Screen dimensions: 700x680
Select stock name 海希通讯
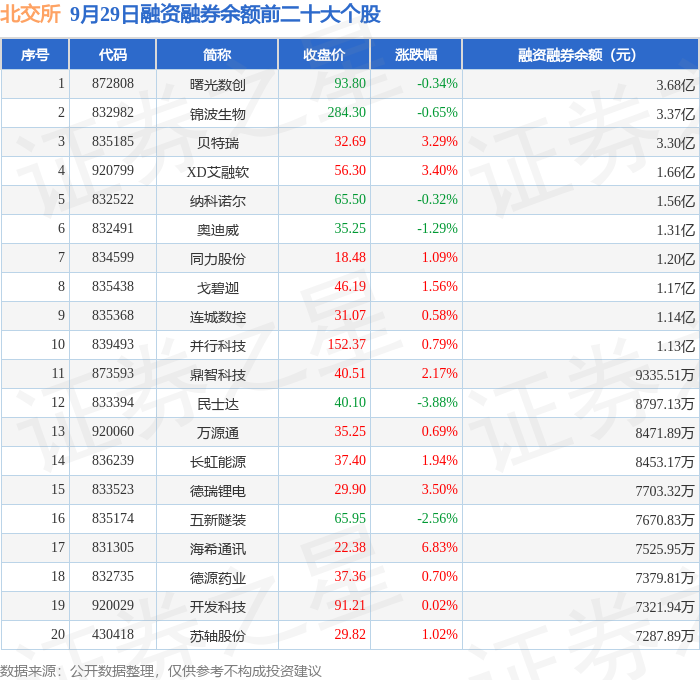pyautogui.click(x=217, y=549)
